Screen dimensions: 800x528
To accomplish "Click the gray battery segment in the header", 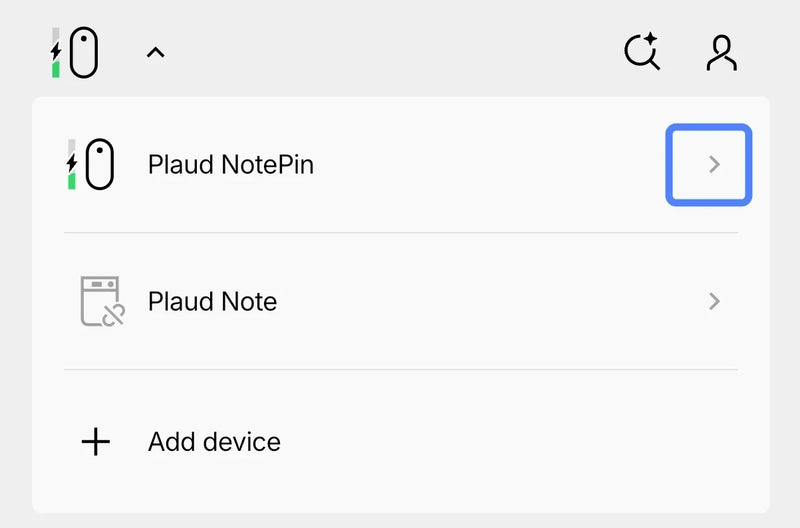I will pyautogui.click(x=57, y=35).
